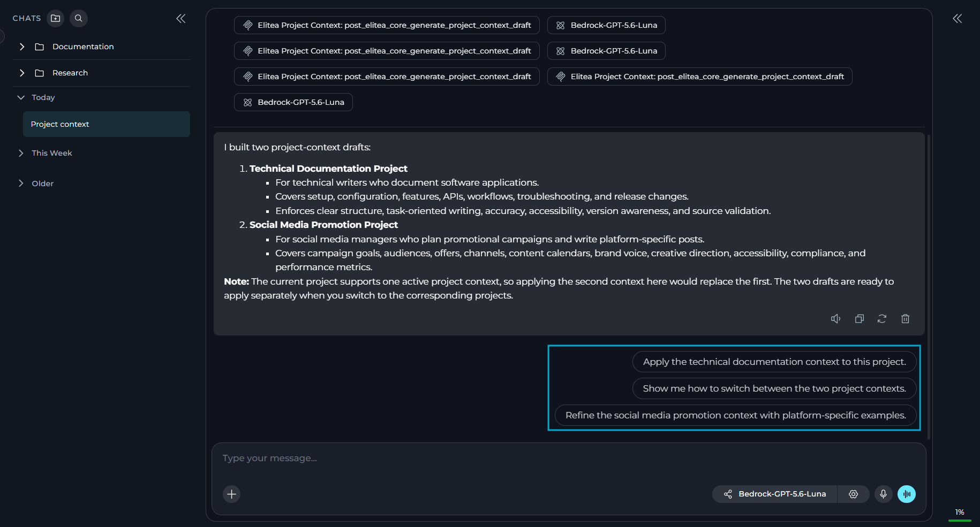Click the lone Bedrock-GPT-5.6-Luna chip in the last row
The width and height of the screenshot is (980, 527).
click(293, 102)
